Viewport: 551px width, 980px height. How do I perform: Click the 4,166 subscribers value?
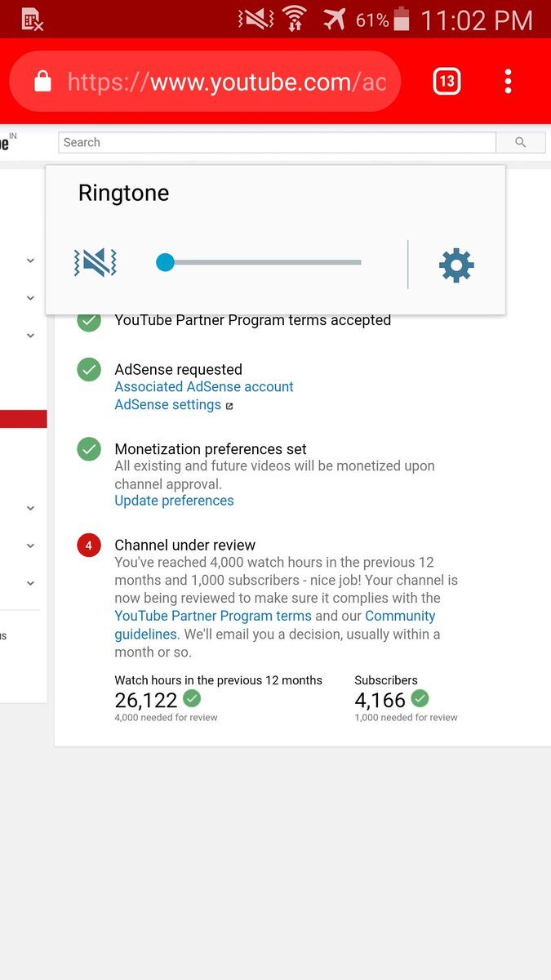[380, 700]
